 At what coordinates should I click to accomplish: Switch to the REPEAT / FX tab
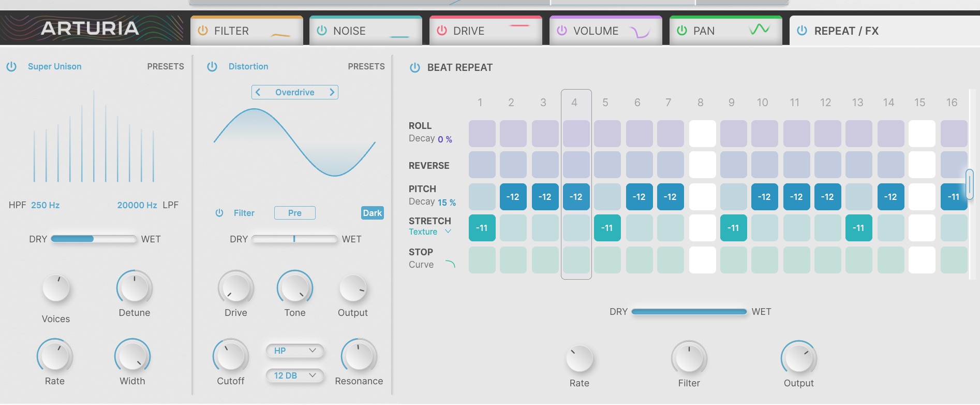click(845, 31)
